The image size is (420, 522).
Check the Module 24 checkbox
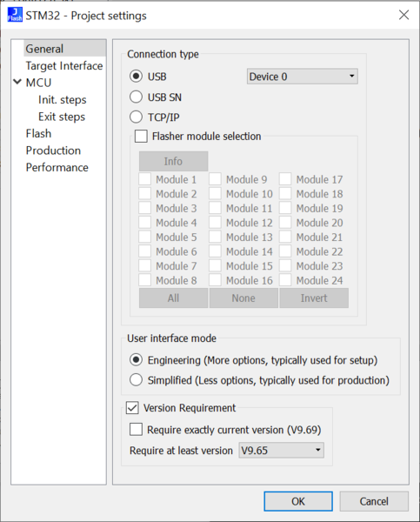(x=285, y=280)
